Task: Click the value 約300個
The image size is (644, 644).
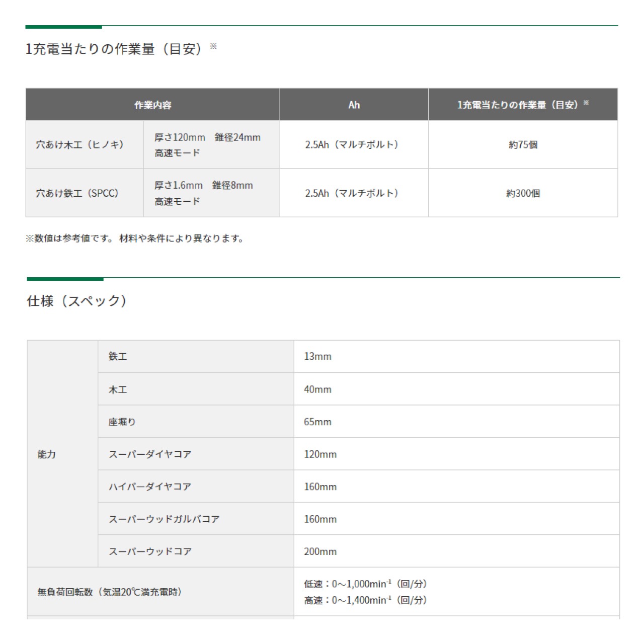Action: coord(523,193)
